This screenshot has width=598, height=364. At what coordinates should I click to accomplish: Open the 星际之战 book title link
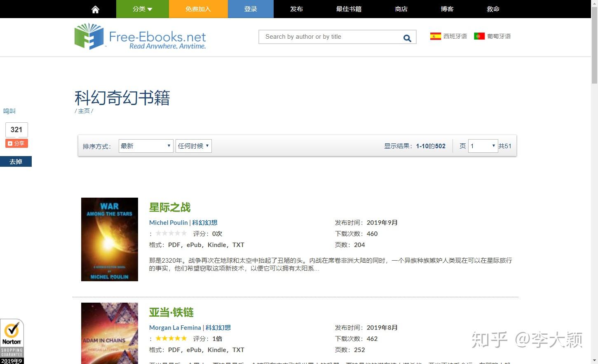coord(170,208)
